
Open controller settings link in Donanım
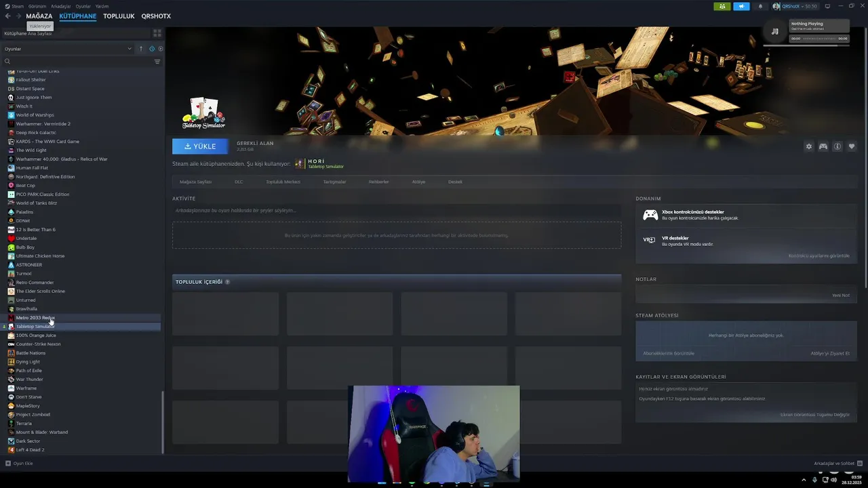click(818, 256)
